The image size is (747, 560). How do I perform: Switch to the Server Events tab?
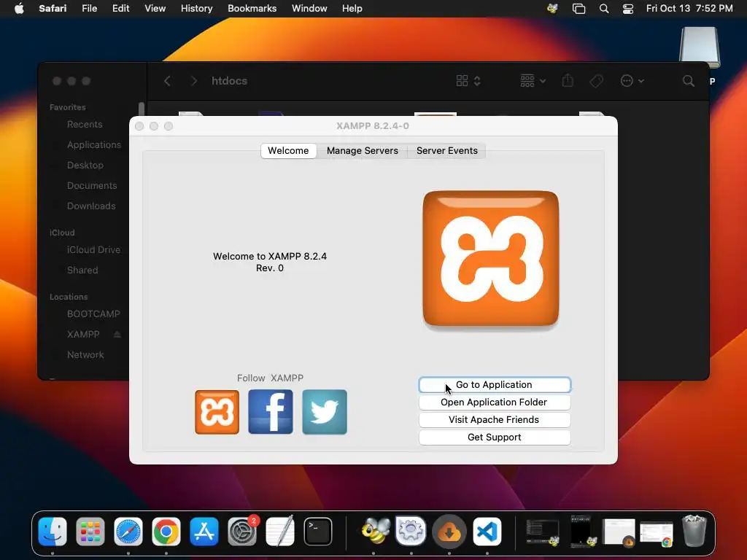pyautogui.click(x=447, y=150)
